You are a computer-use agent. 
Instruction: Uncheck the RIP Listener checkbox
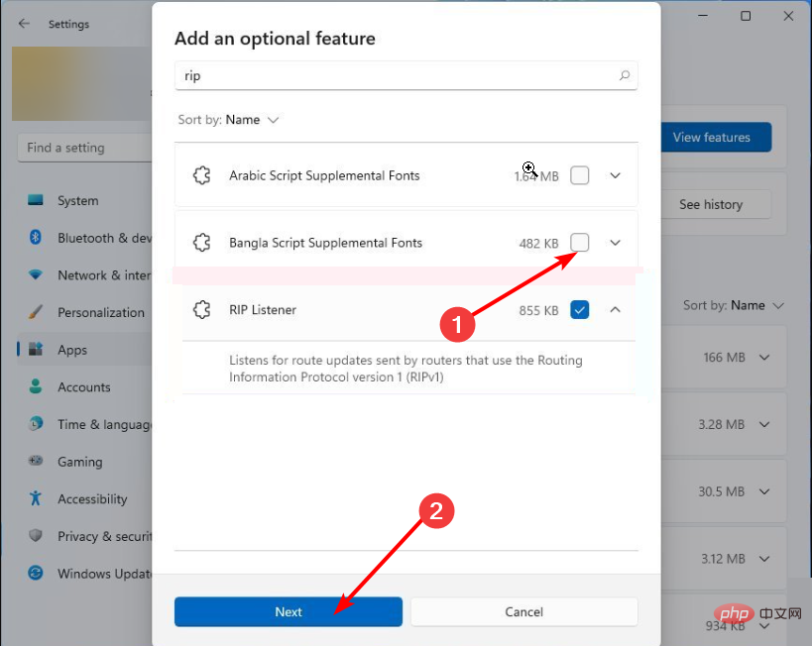(x=580, y=310)
